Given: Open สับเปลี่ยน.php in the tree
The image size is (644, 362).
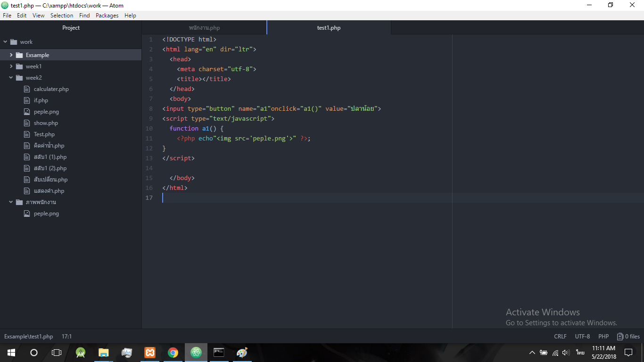Looking at the screenshot, I should (51, 180).
